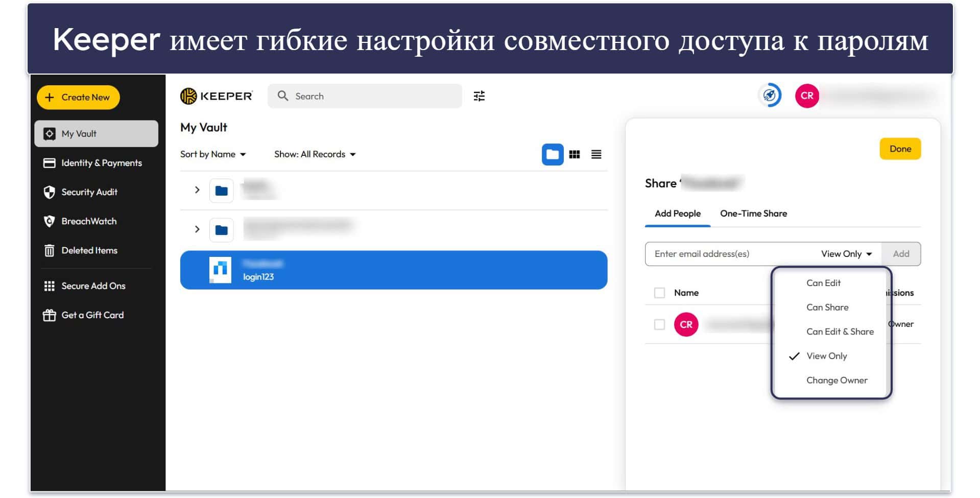Click the Keeper logo
Viewport: 980px width, 498px height.
point(216,96)
